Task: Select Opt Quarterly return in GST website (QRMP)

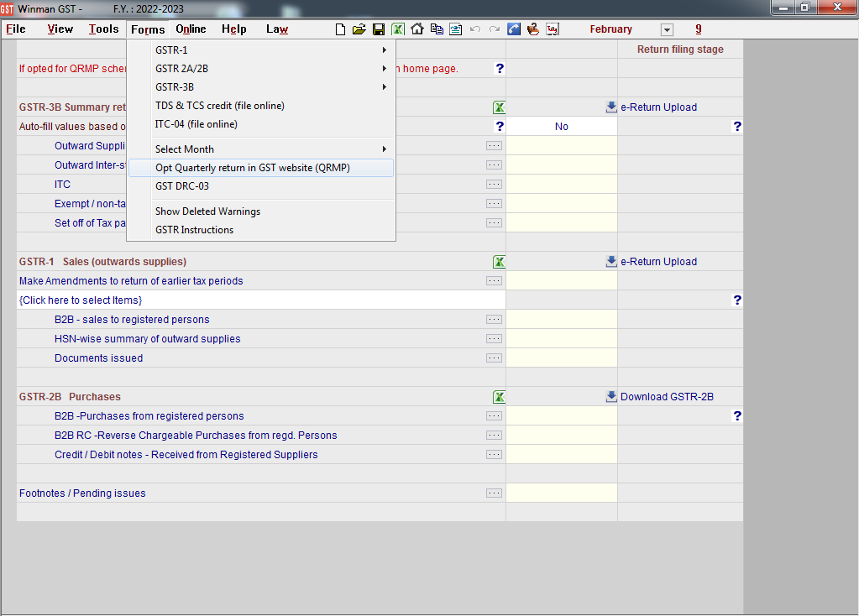Action: pos(253,168)
